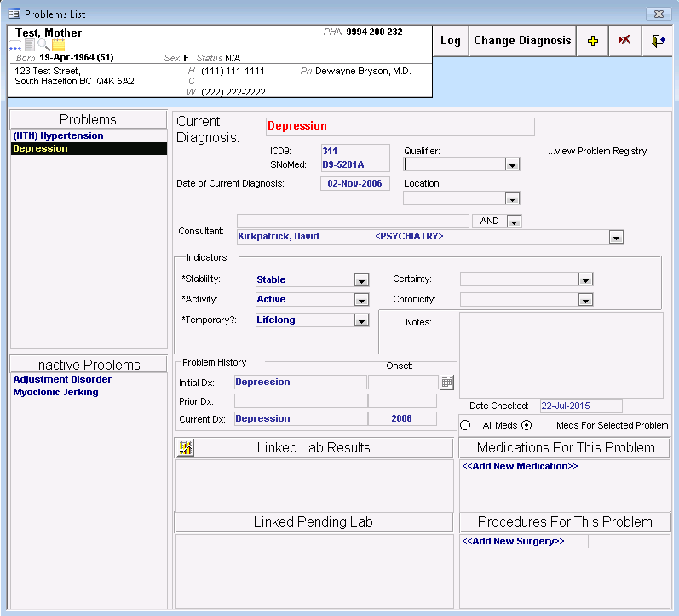Click provider name Dewayne Bryson, M.D.
The image size is (679, 616).
point(363,71)
